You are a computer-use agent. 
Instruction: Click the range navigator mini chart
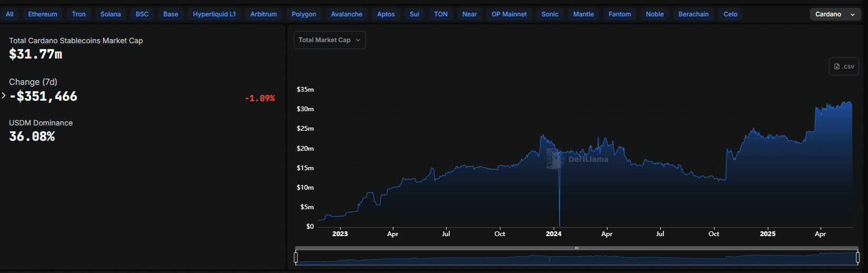[x=577, y=258]
